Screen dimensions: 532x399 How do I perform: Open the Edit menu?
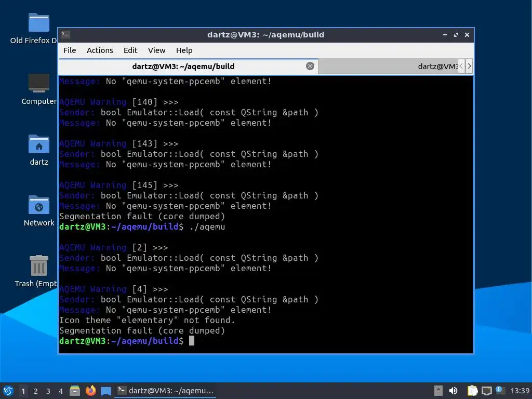[130, 50]
